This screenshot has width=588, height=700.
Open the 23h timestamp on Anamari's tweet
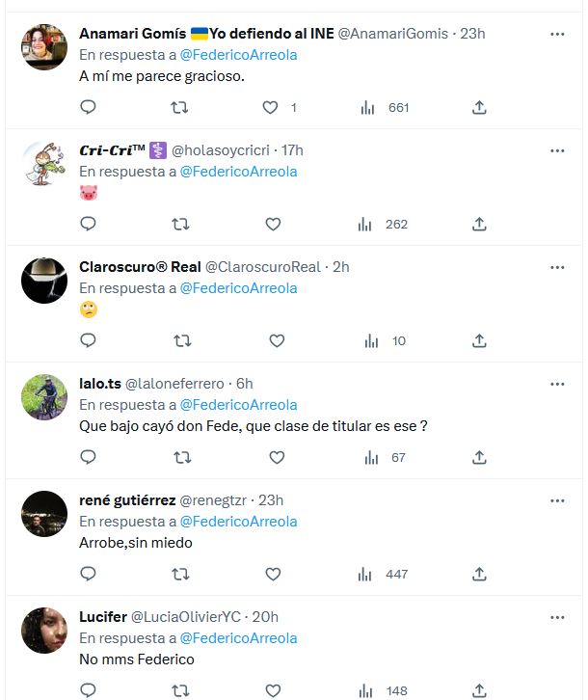click(x=472, y=34)
